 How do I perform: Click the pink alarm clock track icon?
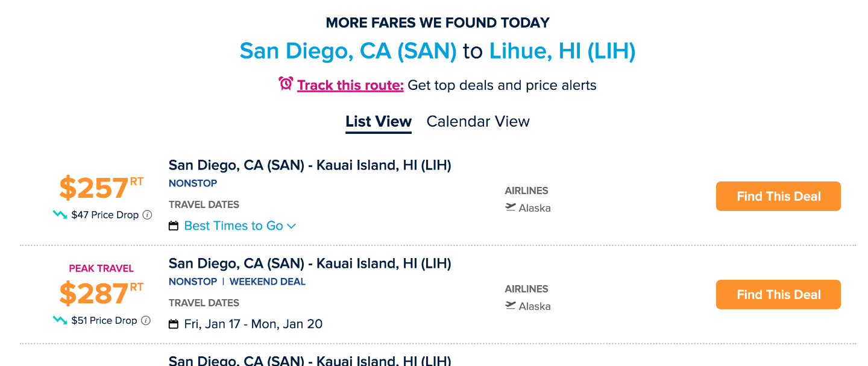click(x=286, y=84)
